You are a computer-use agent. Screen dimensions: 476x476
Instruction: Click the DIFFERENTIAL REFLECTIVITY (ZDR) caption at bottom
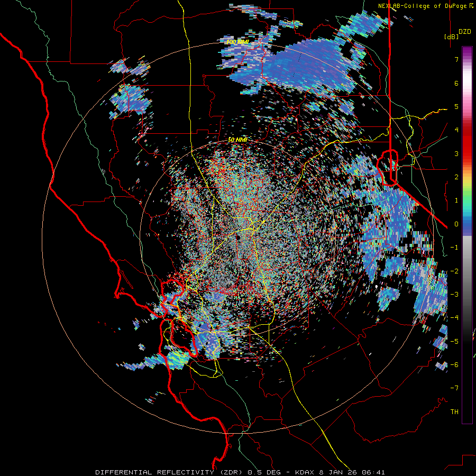[240, 472]
